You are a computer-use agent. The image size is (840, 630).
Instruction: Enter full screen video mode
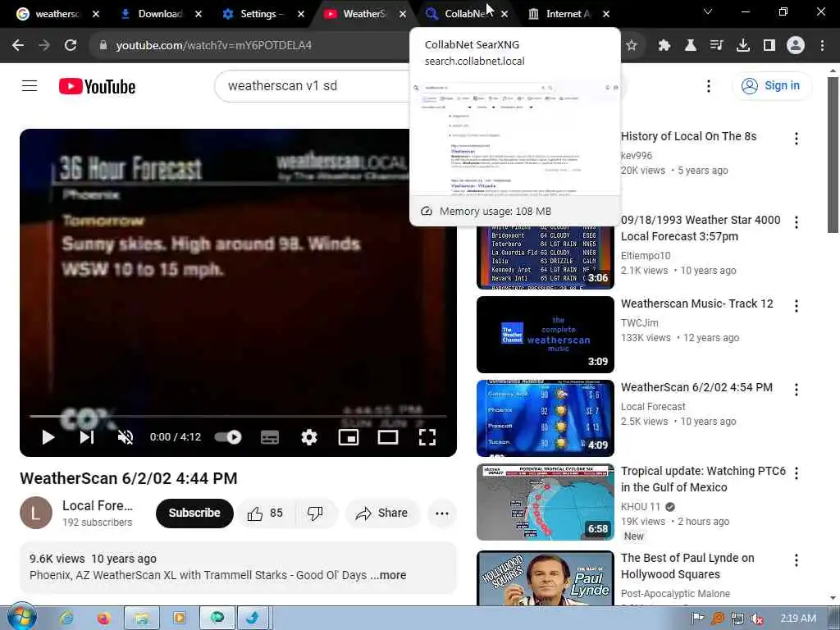pyautogui.click(x=427, y=437)
